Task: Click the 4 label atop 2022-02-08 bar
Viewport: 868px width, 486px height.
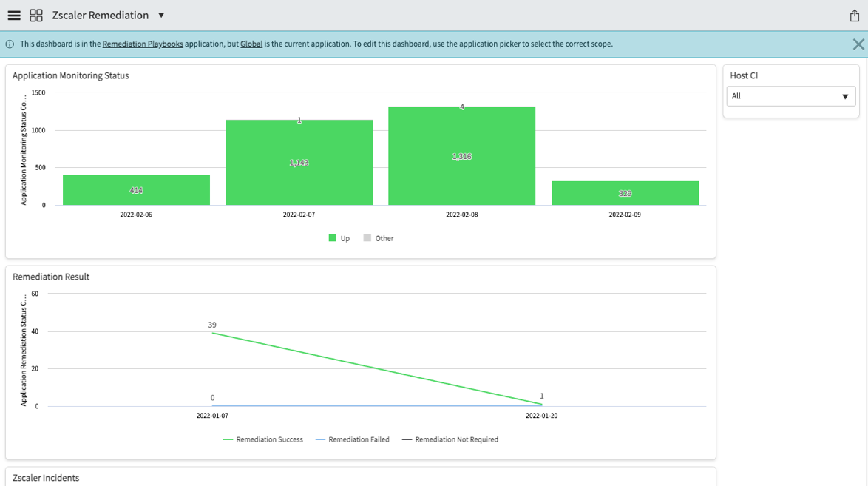Action: 462,107
